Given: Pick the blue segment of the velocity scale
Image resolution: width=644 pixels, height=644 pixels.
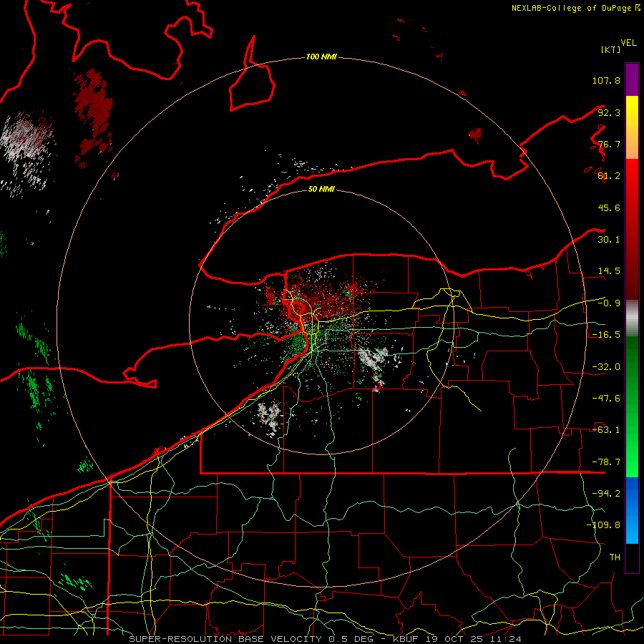Looking at the screenshot, I should pos(632,510).
